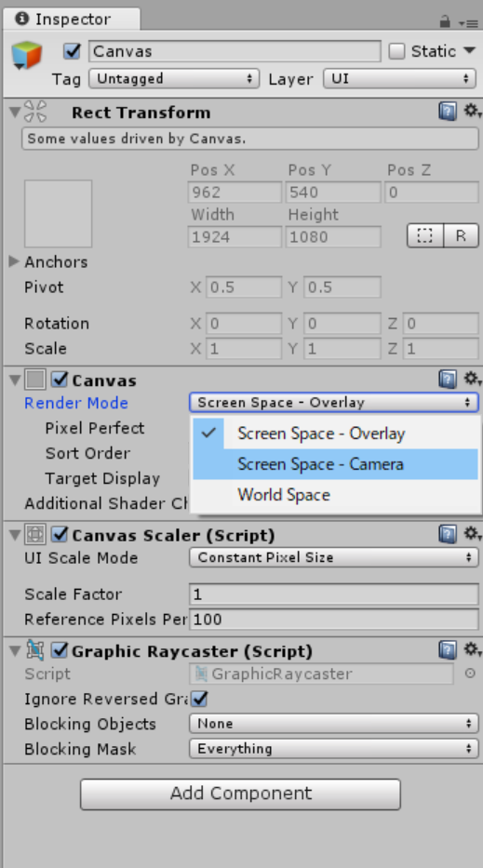483x868 pixels.
Task: Open the Tag dropdown
Action: [x=174, y=78]
